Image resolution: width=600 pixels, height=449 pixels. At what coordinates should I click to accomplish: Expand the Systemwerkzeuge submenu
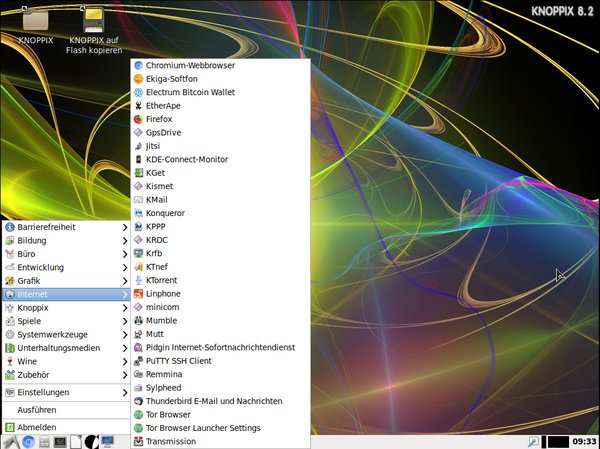tap(66, 334)
